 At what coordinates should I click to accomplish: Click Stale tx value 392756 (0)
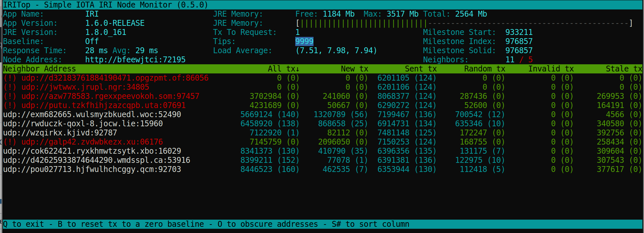coord(619,133)
